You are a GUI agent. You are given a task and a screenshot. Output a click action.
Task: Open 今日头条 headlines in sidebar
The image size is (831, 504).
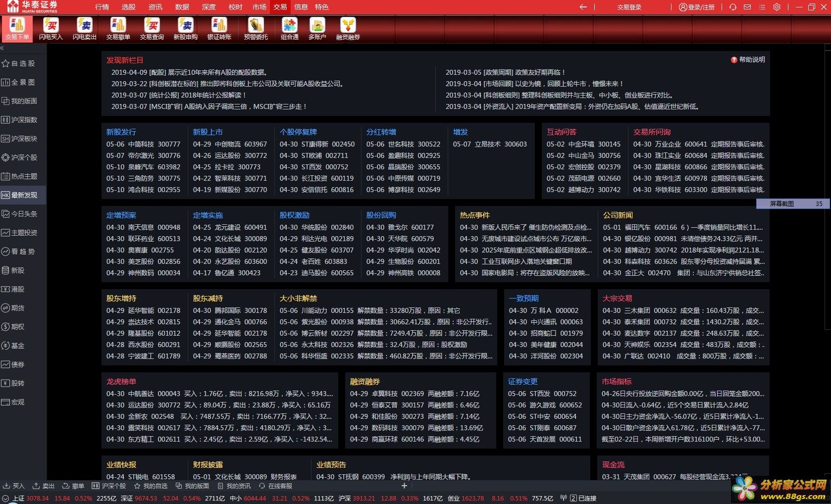click(x=23, y=214)
